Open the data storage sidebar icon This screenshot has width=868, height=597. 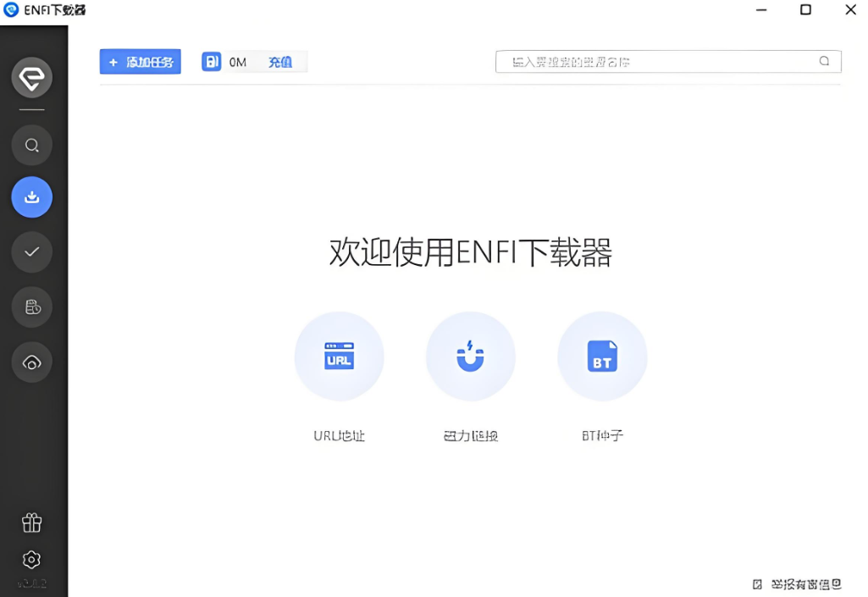click(31, 307)
